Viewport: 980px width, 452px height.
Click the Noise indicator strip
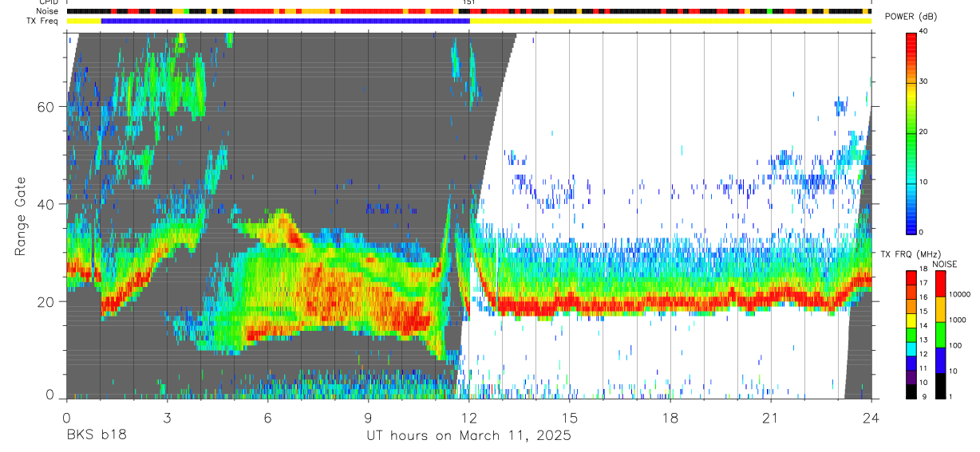(x=469, y=11)
